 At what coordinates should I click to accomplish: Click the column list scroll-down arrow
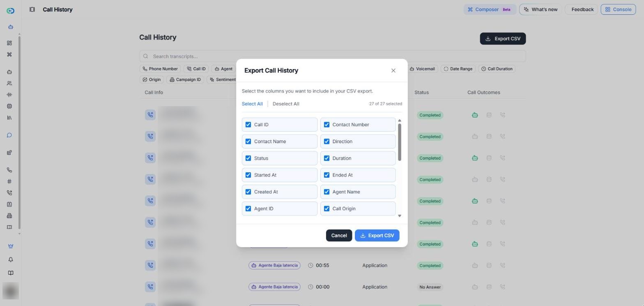click(x=399, y=216)
